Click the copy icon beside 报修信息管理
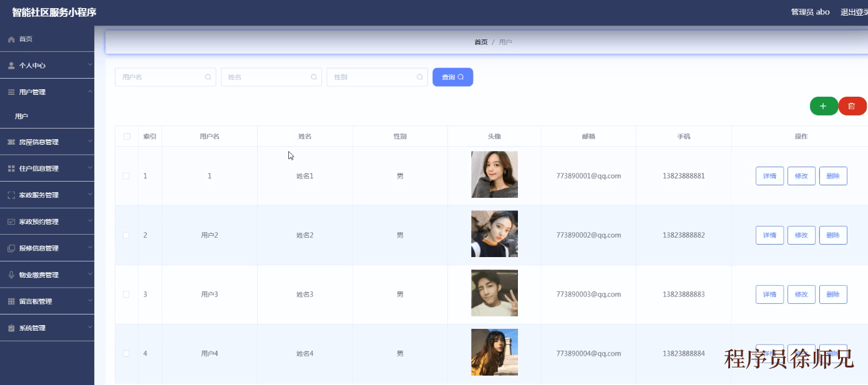The height and width of the screenshot is (385, 868). pos(11,248)
